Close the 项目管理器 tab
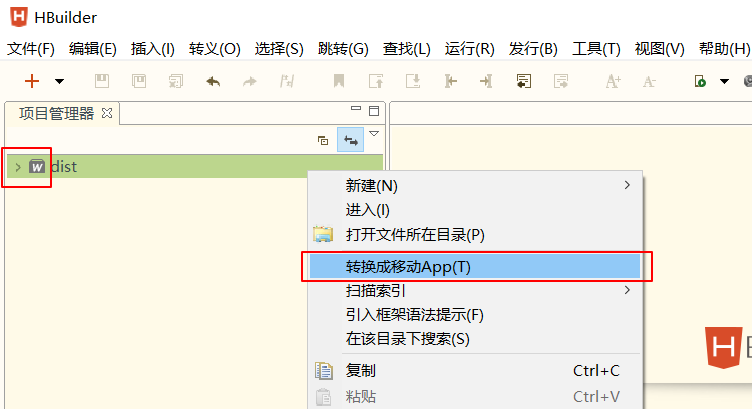 [107, 113]
